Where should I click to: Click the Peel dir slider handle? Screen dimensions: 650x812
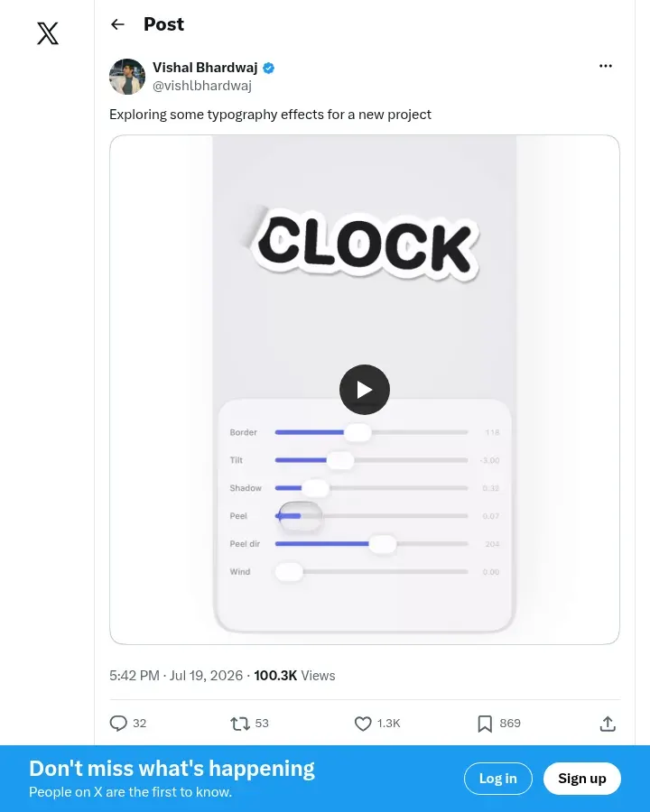(x=383, y=544)
